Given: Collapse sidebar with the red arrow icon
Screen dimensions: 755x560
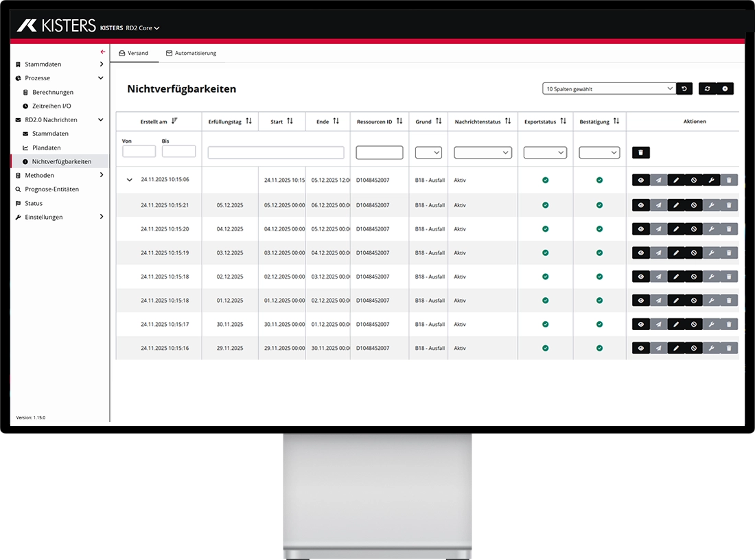Looking at the screenshot, I should click(x=103, y=51).
